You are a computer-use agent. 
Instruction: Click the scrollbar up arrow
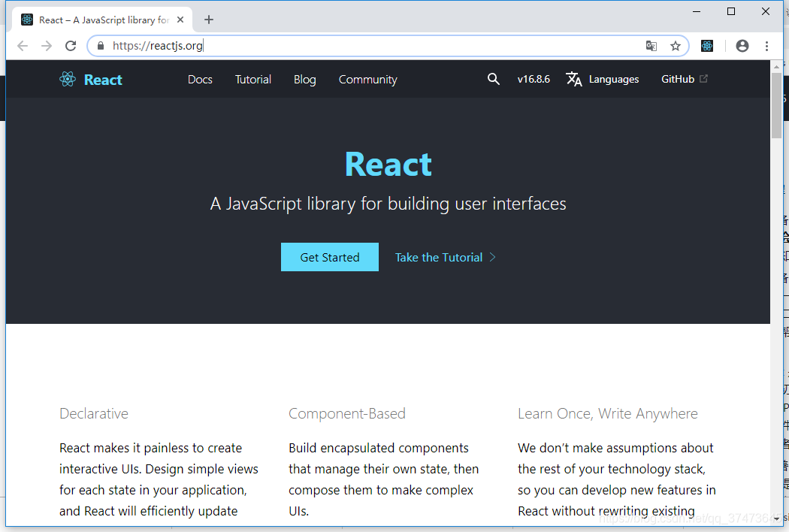tap(776, 66)
